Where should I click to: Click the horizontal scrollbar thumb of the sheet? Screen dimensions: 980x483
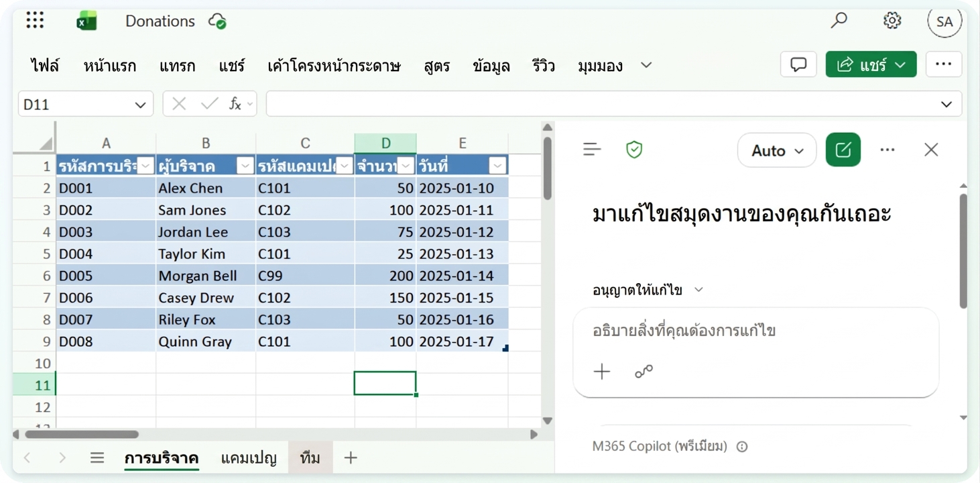pyautogui.click(x=82, y=434)
